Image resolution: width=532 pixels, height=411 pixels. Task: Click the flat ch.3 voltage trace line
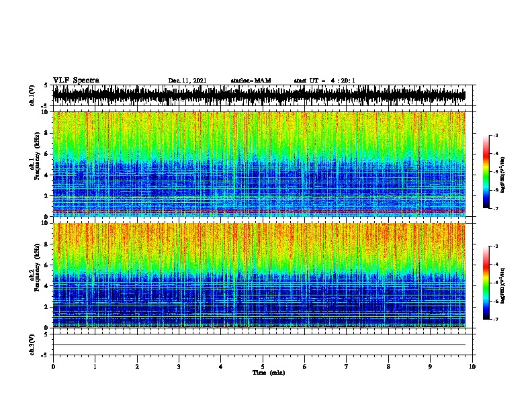(x=259, y=345)
